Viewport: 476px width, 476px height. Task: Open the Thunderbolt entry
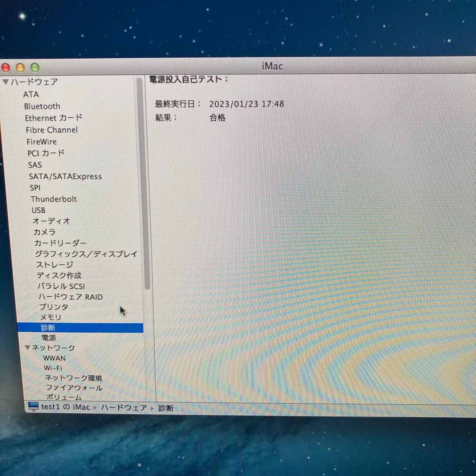tap(54, 199)
